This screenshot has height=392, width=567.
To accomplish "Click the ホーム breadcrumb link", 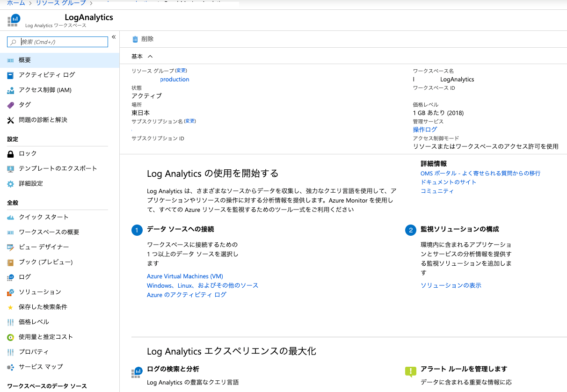I will click(16, 3).
